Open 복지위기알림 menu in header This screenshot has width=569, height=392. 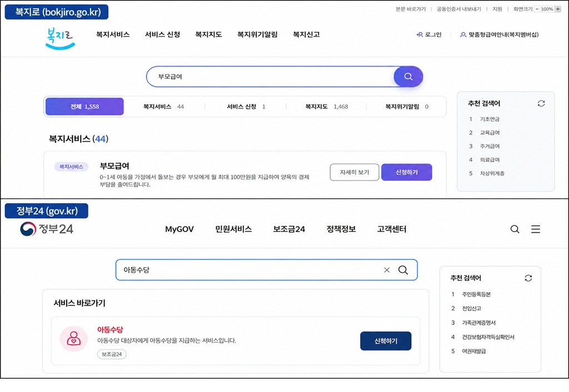(257, 34)
